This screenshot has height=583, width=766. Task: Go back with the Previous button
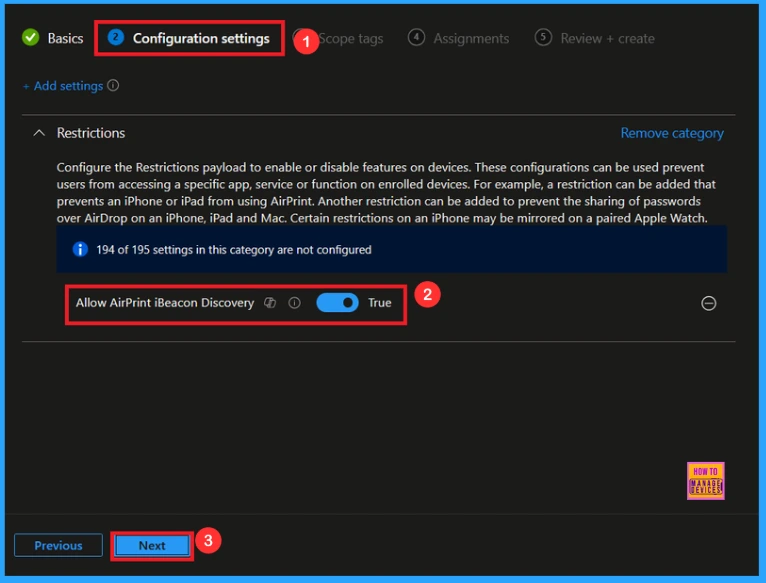tap(58, 545)
